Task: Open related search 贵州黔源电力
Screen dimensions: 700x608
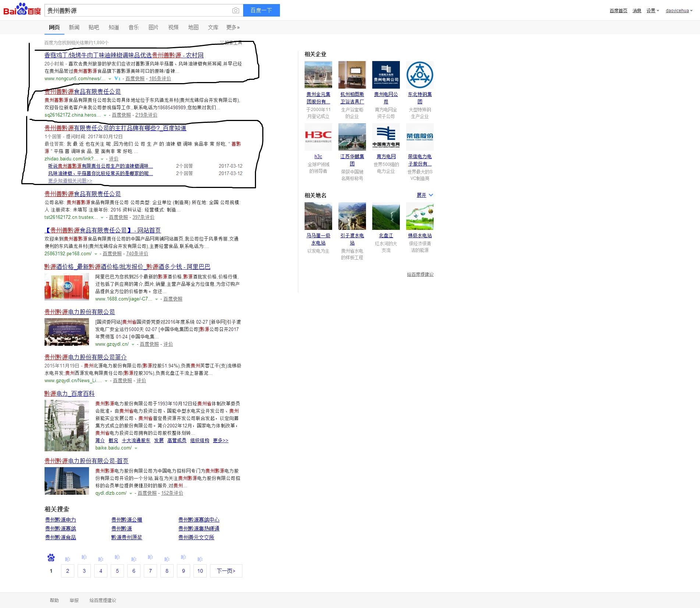Action: pyautogui.click(x=61, y=520)
